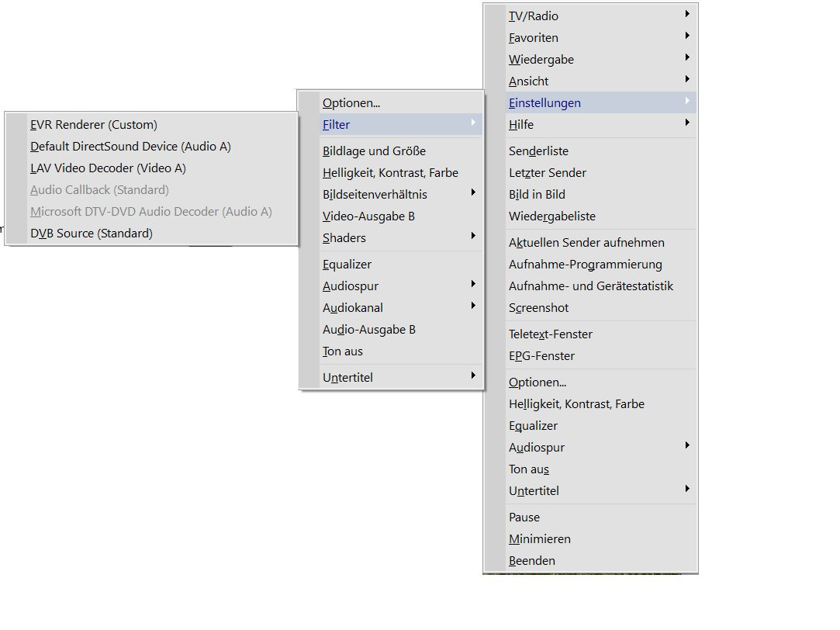Start Aktuellen Sender aufnehmen
Viewport: 840px width, 630px height.
tap(586, 243)
